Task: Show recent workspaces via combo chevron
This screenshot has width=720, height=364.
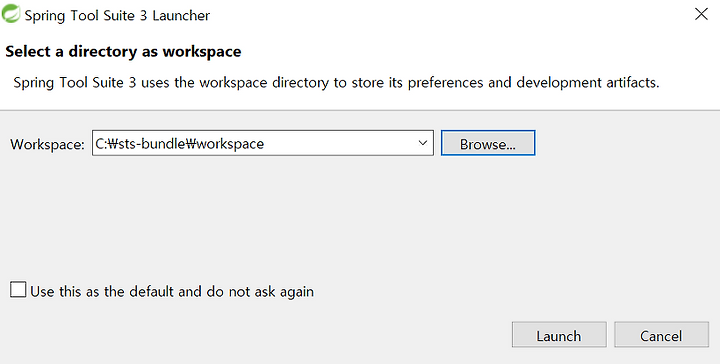Action: (423, 143)
